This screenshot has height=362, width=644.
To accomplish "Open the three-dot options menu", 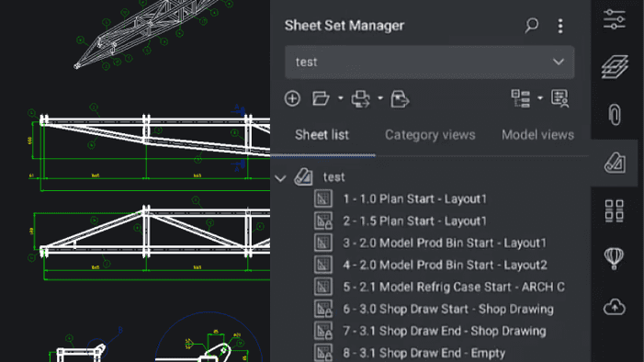I will pos(560,26).
